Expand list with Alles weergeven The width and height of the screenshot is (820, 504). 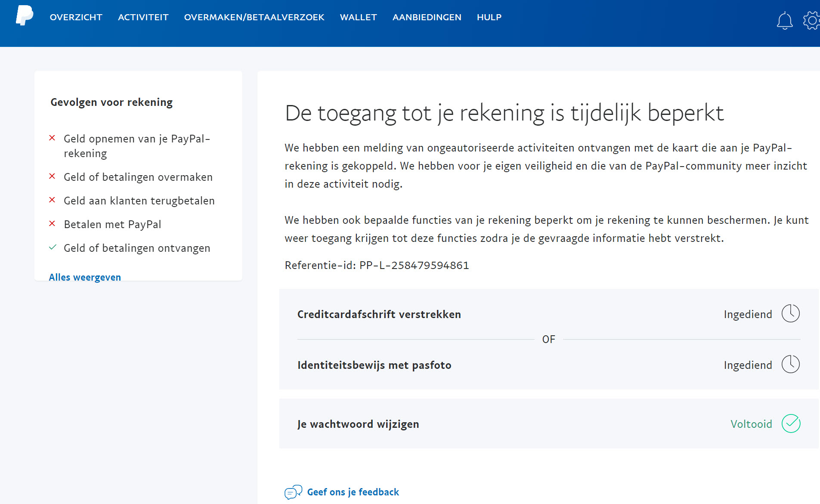tap(85, 277)
